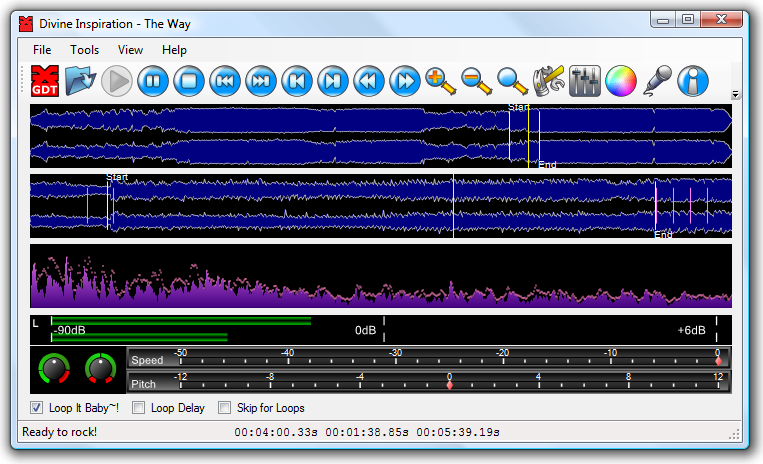Uncheck the Loop It Baby~! checkbox
Image resolution: width=763 pixels, height=464 pixels.
click(x=36, y=408)
